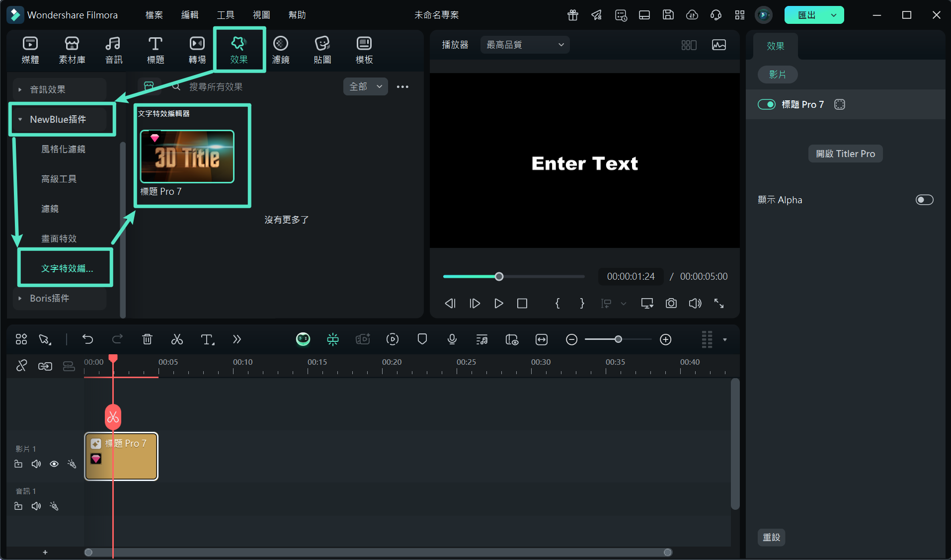
Task: Toggle the 顯示 Alpha switch
Action: pos(924,200)
